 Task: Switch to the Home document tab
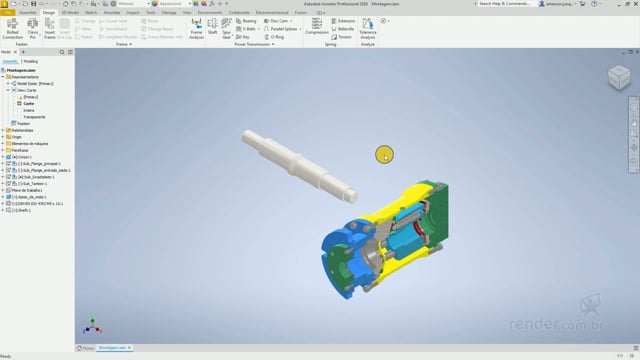(x=85, y=348)
